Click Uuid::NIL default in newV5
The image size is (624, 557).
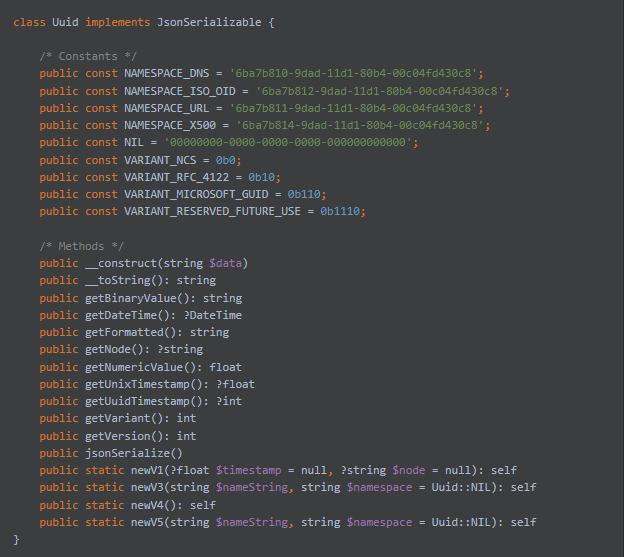(x=461, y=522)
